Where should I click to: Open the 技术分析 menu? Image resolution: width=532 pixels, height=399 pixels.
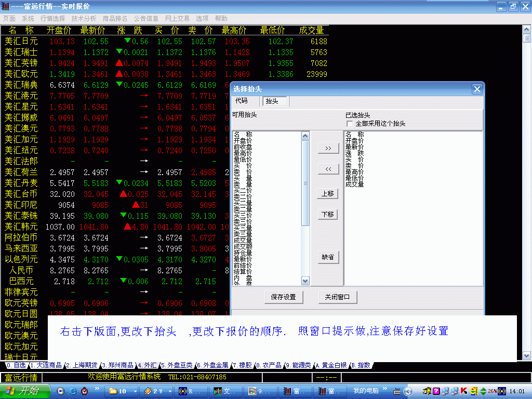click(x=84, y=18)
